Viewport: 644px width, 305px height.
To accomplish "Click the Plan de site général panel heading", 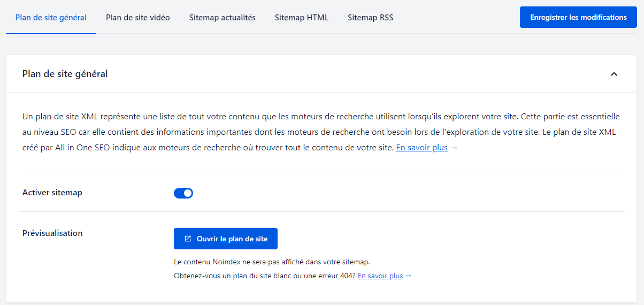I will tap(65, 74).
